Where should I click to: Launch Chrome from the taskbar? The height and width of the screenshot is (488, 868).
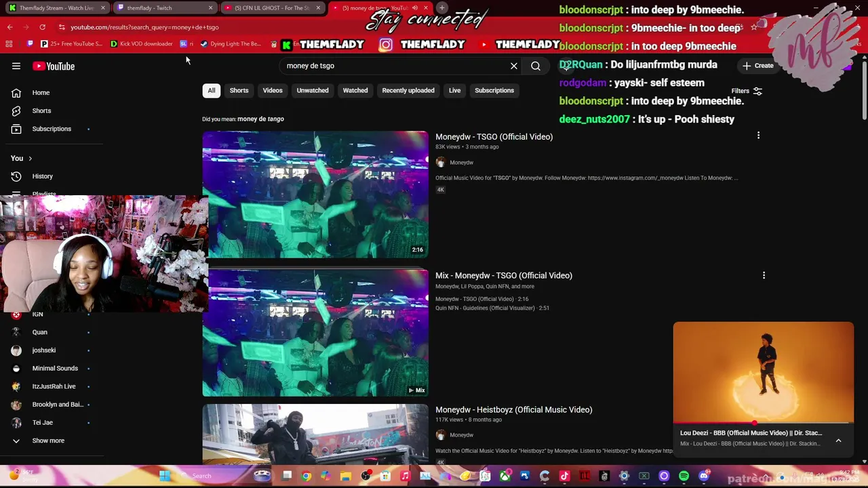point(306,476)
